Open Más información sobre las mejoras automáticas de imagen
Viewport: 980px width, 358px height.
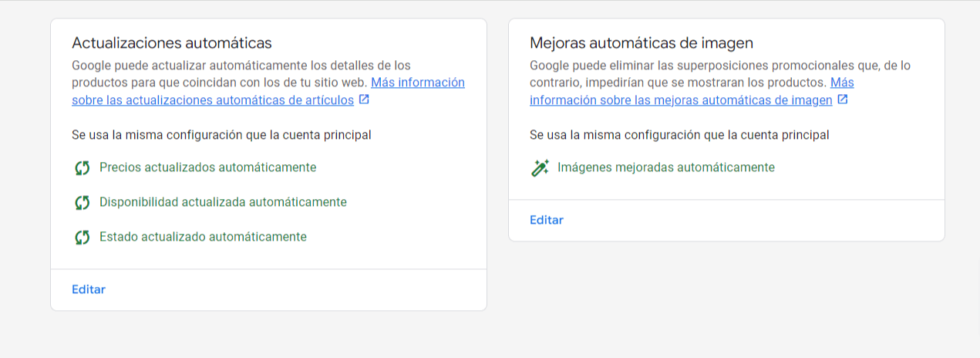click(692, 91)
